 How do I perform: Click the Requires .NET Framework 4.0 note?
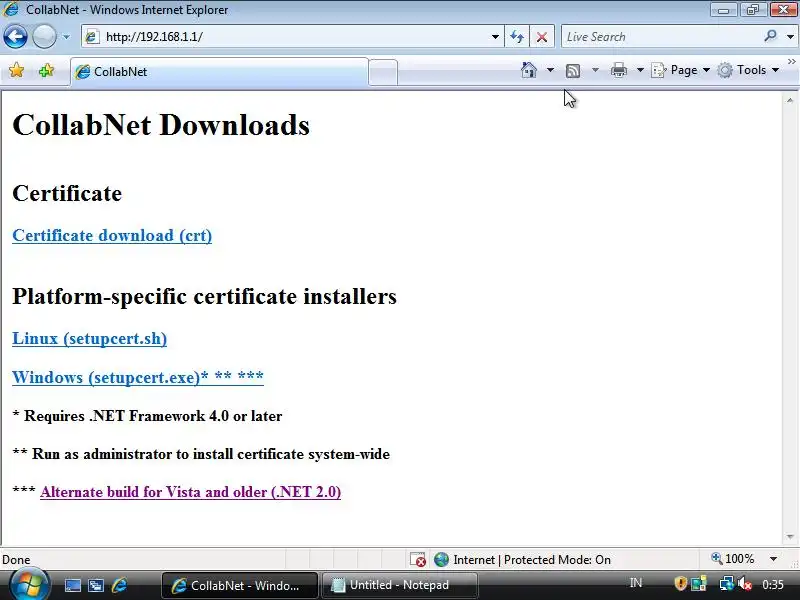(x=147, y=416)
